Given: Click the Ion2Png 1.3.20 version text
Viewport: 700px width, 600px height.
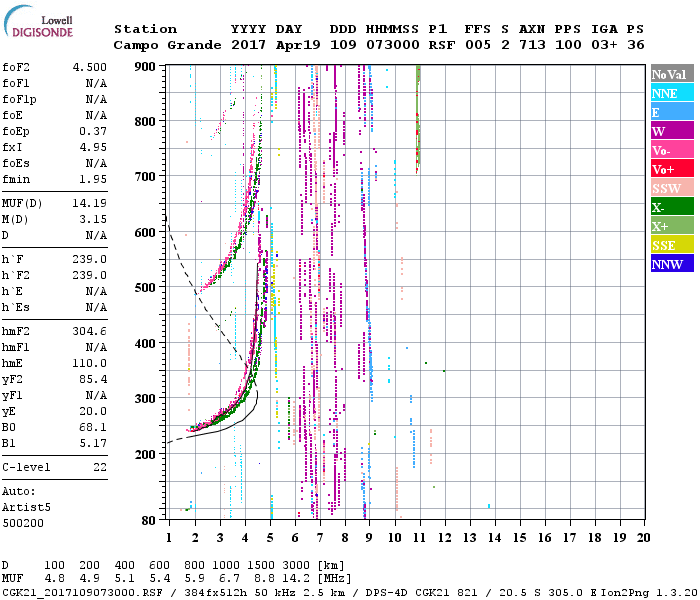Looking at the screenshot, I should click(648, 593).
